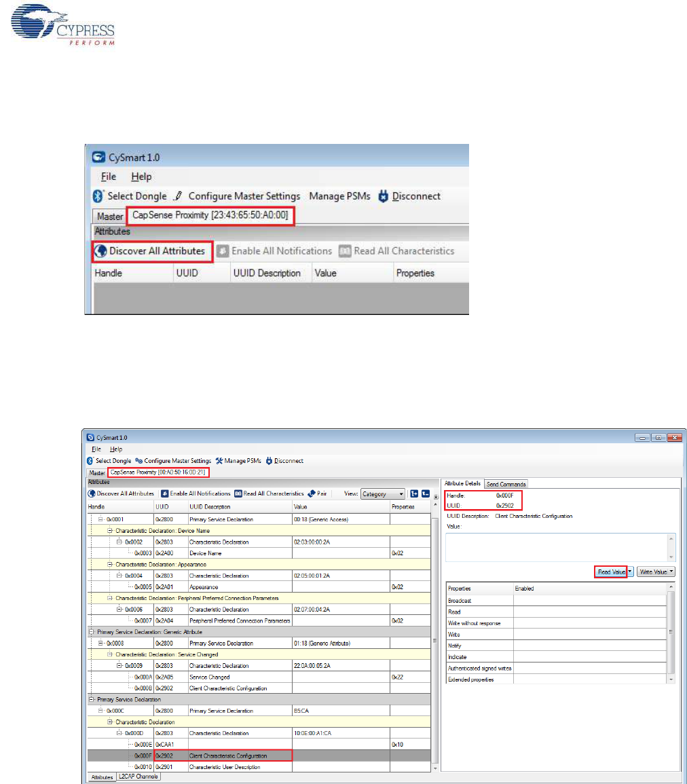Click the large highlighted Discover All Attributes button
This screenshot has width=687, height=784.
click(x=152, y=251)
